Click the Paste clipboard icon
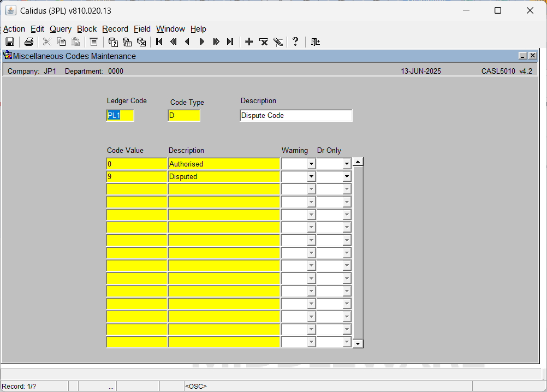The width and height of the screenshot is (547, 392). click(x=75, y=42)
